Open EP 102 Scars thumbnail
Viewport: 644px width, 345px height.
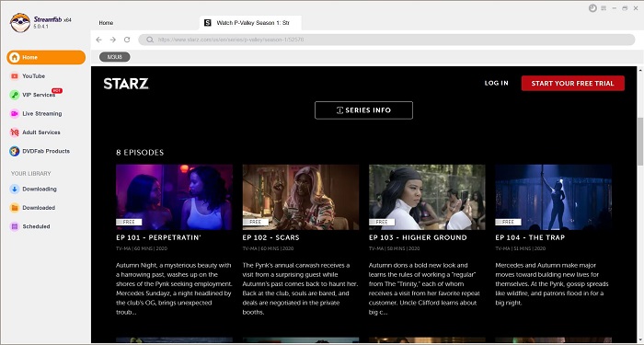(301, 197)
